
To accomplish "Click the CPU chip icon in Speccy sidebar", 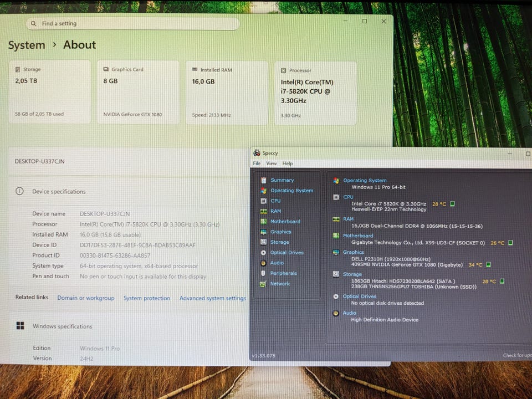I will pyautogui.click(x=264, y=201).
